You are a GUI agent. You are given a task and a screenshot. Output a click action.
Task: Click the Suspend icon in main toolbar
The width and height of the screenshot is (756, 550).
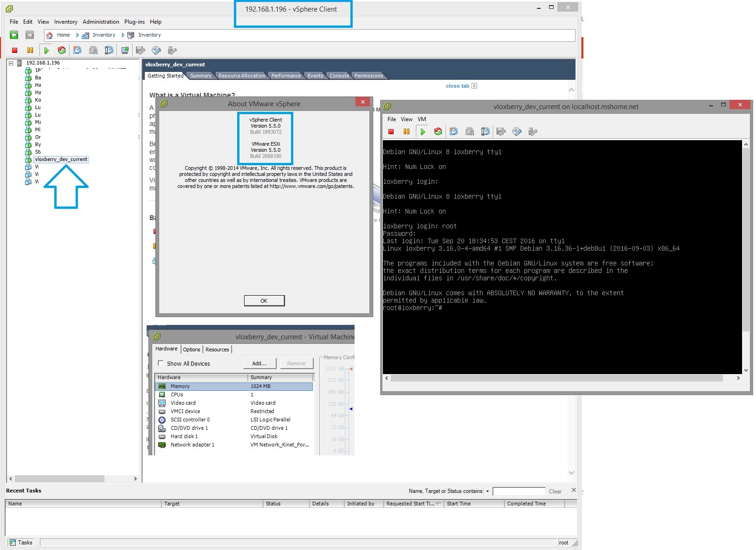coord(30,50)
